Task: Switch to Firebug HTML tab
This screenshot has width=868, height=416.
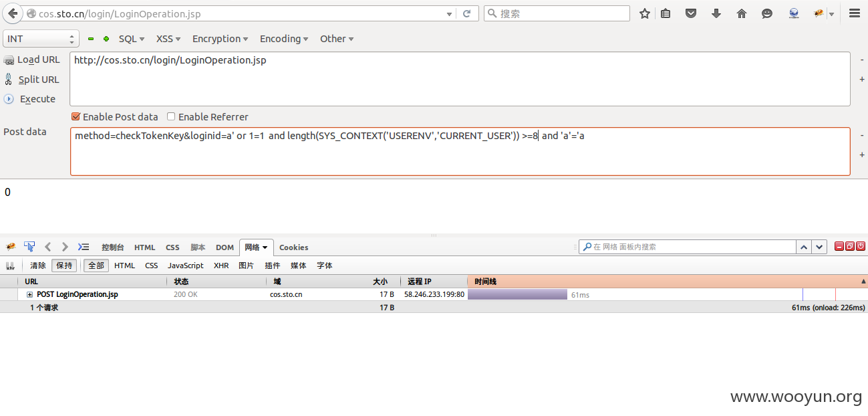Action: pyautogui.click(x=144, y=247)
